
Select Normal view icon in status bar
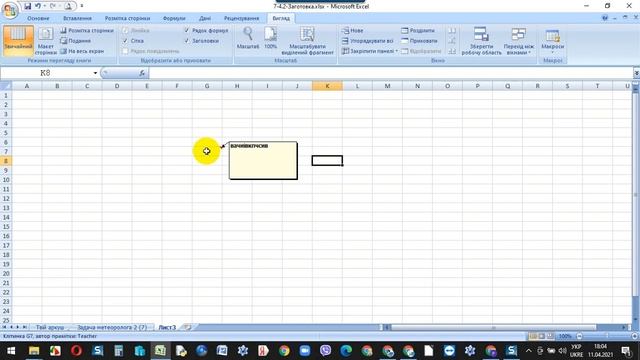(x=533, y=336)
